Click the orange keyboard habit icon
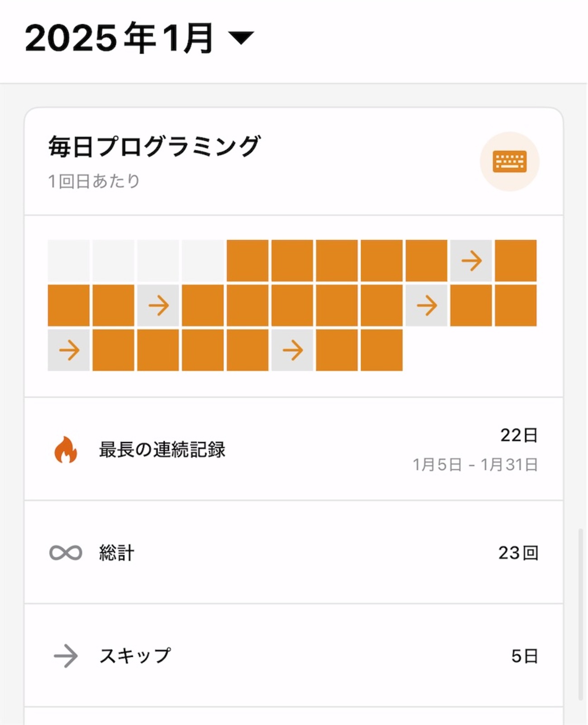This screenshot has height=725, width=588. coord(509,162)
